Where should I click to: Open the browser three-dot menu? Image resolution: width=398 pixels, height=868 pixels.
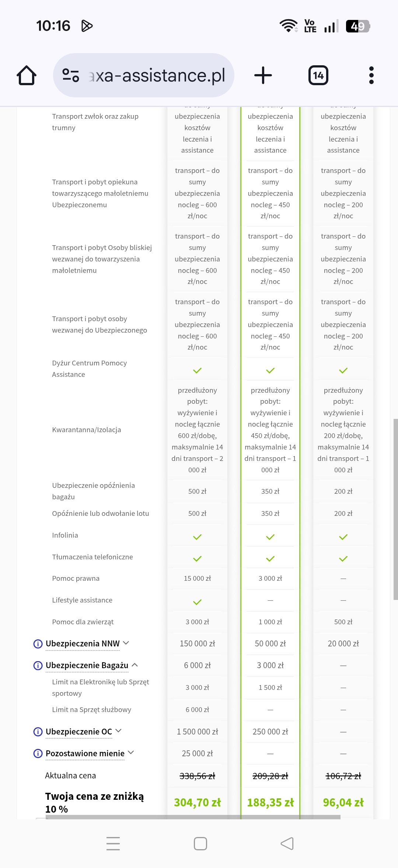pos(371,76)
